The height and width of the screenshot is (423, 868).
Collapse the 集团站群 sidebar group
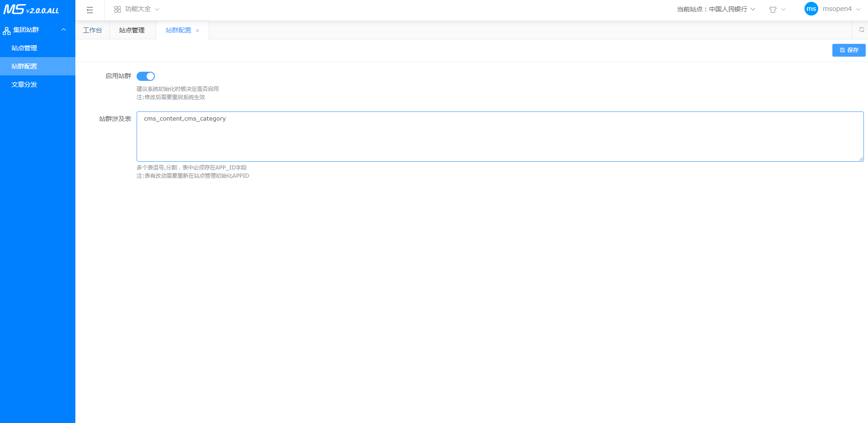point(64,30)
